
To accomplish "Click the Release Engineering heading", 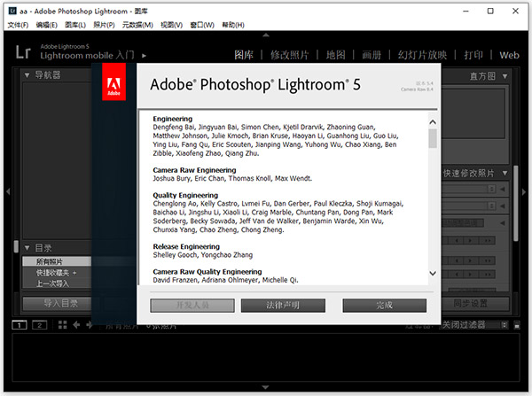I will (x=186, y=246).
